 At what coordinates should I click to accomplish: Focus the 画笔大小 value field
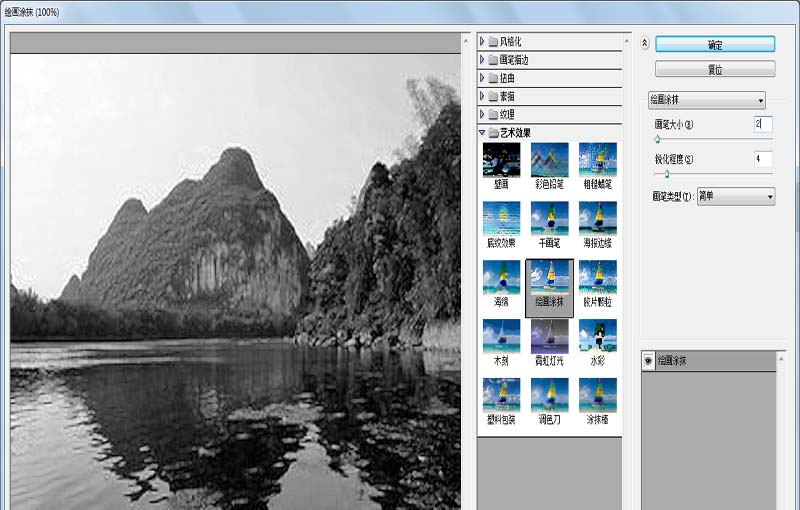763,124
